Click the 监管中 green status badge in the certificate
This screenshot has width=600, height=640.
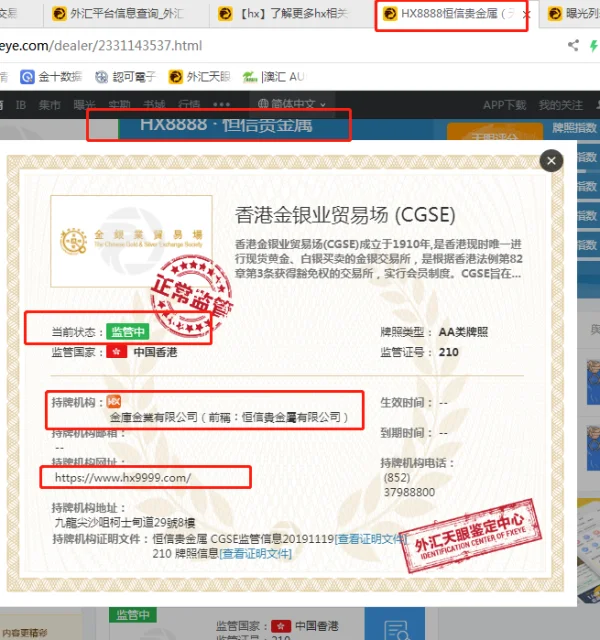(128, 331)
